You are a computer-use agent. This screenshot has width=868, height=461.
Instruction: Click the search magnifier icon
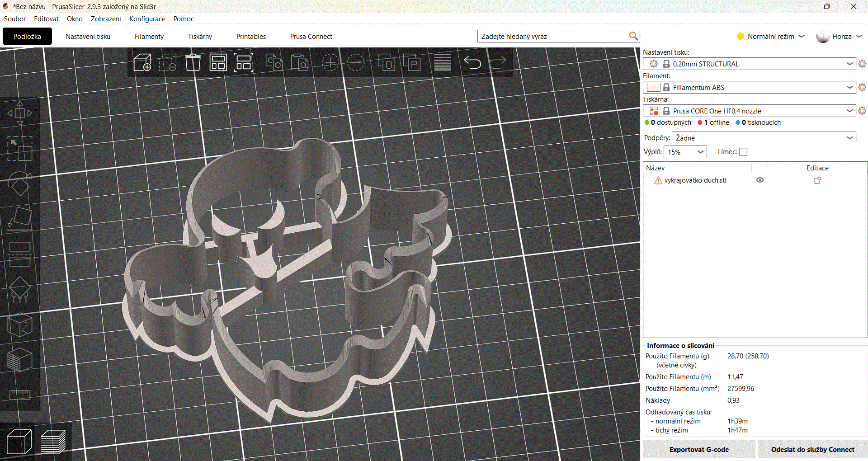coord(633,36)
